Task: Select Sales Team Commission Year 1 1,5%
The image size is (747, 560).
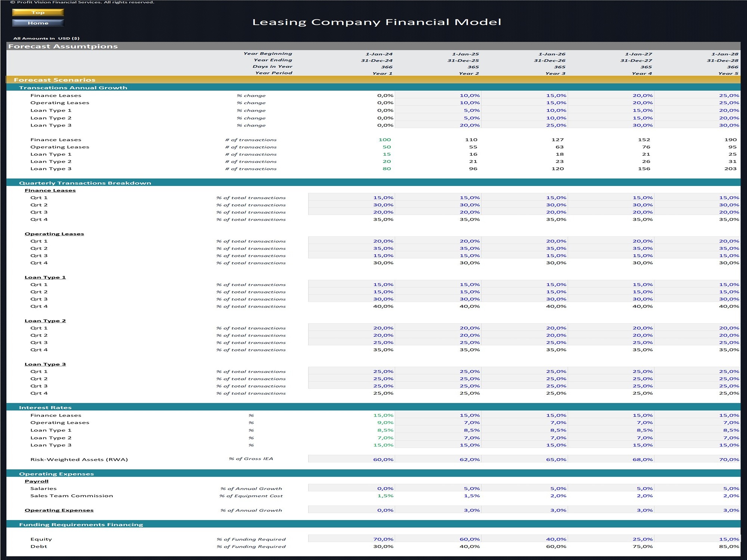Action: coord(385,496)
